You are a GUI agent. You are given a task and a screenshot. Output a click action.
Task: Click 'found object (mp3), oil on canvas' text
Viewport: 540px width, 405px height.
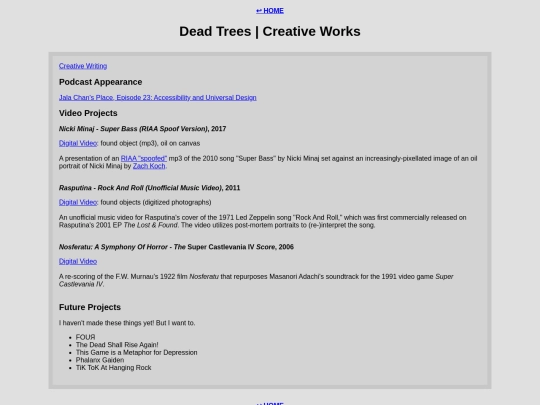click(150, 143)
